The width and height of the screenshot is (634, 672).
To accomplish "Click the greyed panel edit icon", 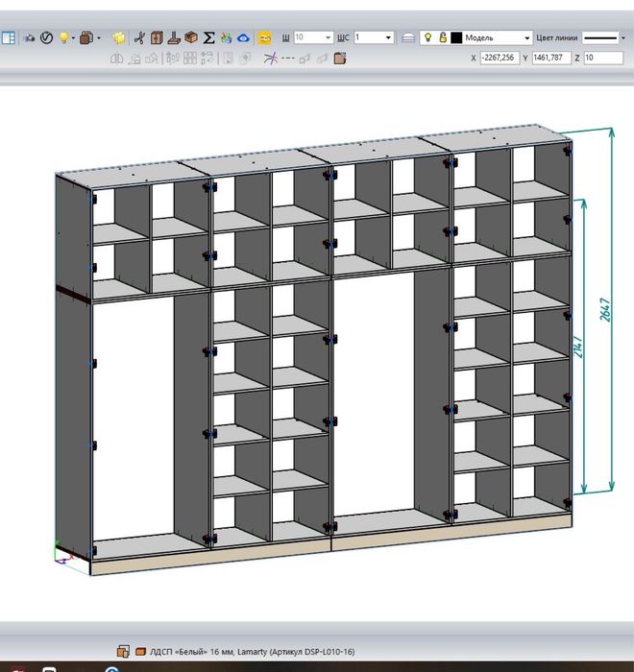I will [228, 59].
